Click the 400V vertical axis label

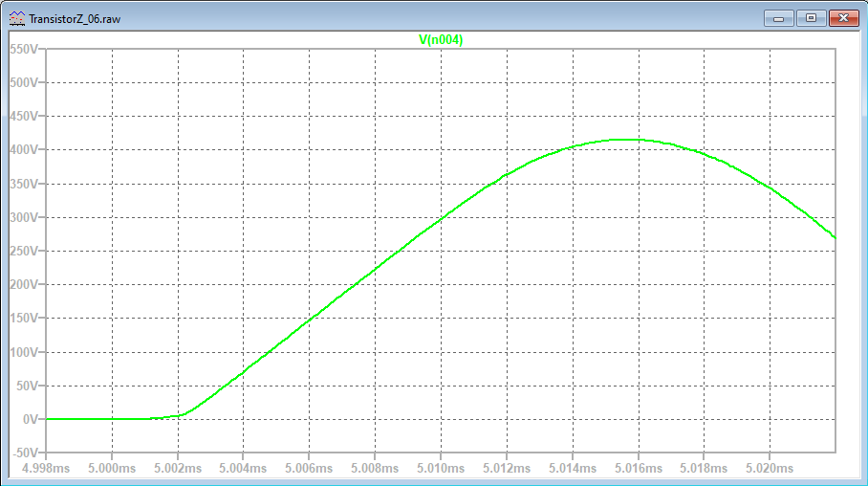25,150
